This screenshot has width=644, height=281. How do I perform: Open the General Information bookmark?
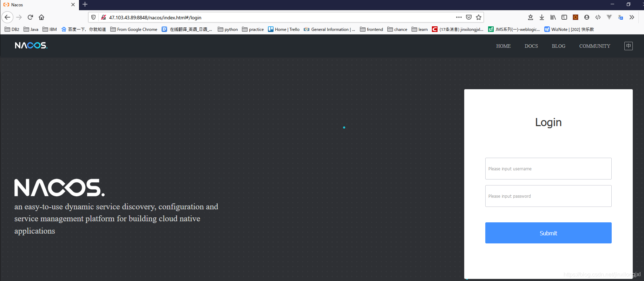[x=330, y=30]
